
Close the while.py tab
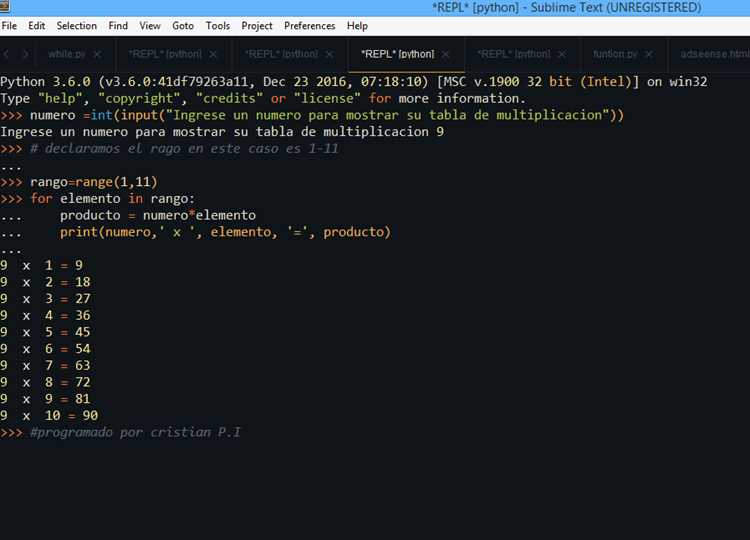pyautogui.click(x=97, y=55)
